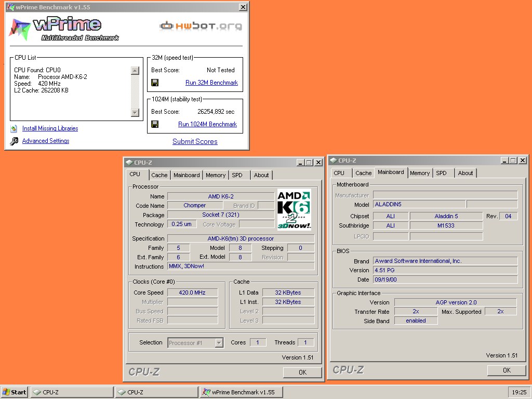Click the Specification field AMD-K6(tm) 3D processor

point(241,238)
